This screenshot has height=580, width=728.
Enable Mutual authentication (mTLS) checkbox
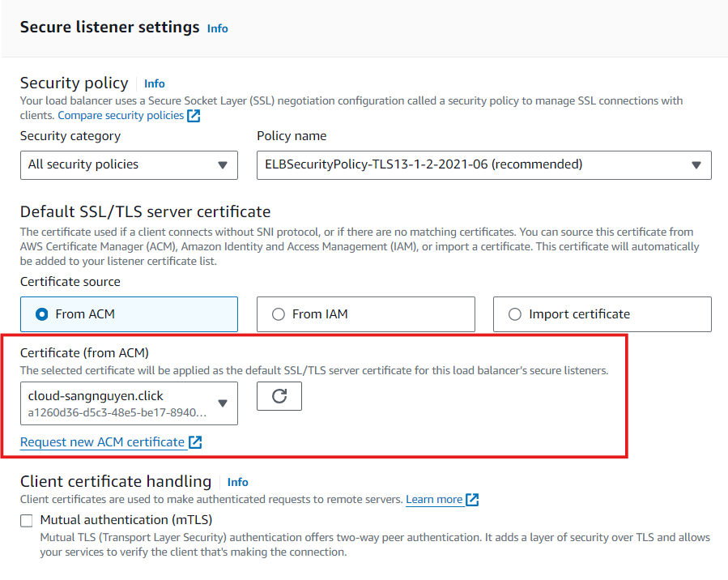[28, 520]
